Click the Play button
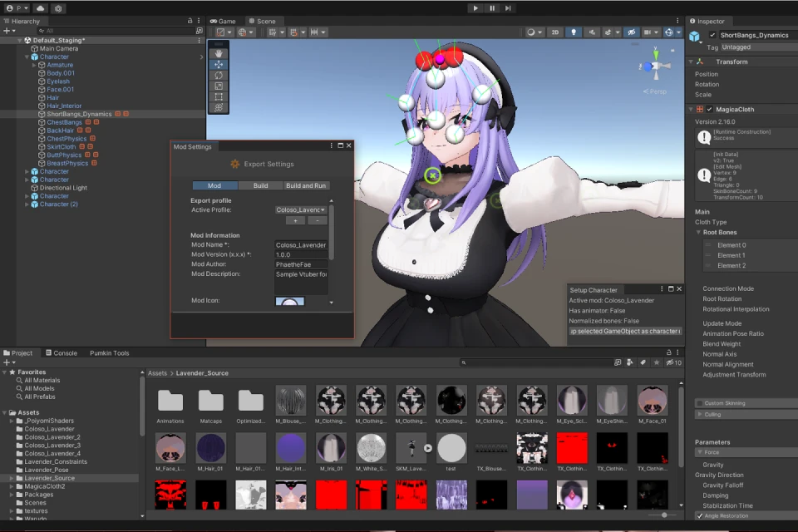 [475, 8]
